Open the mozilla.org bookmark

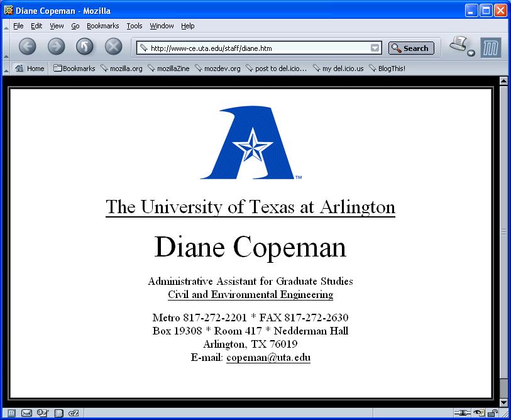click(x=121, y=69)
